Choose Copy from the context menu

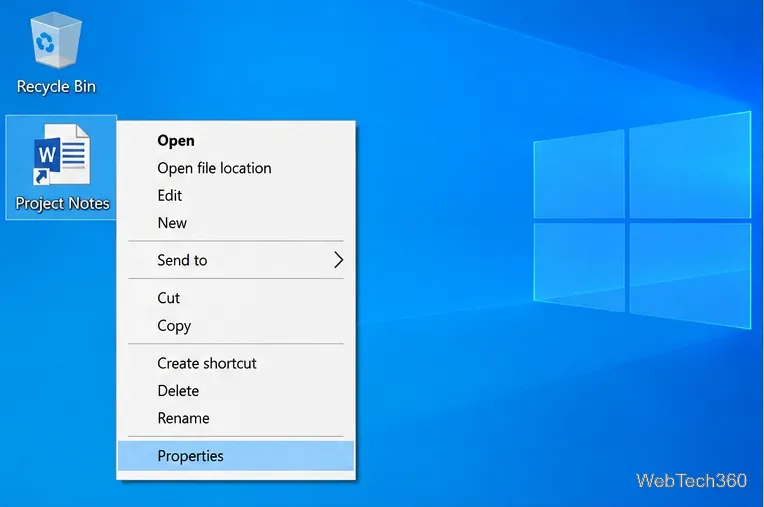236,325
